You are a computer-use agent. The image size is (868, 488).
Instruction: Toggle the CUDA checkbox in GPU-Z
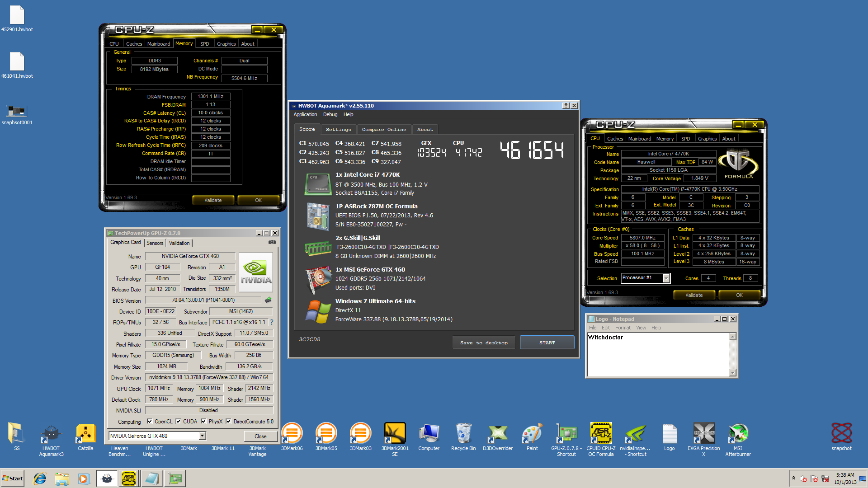click(178, 421)
